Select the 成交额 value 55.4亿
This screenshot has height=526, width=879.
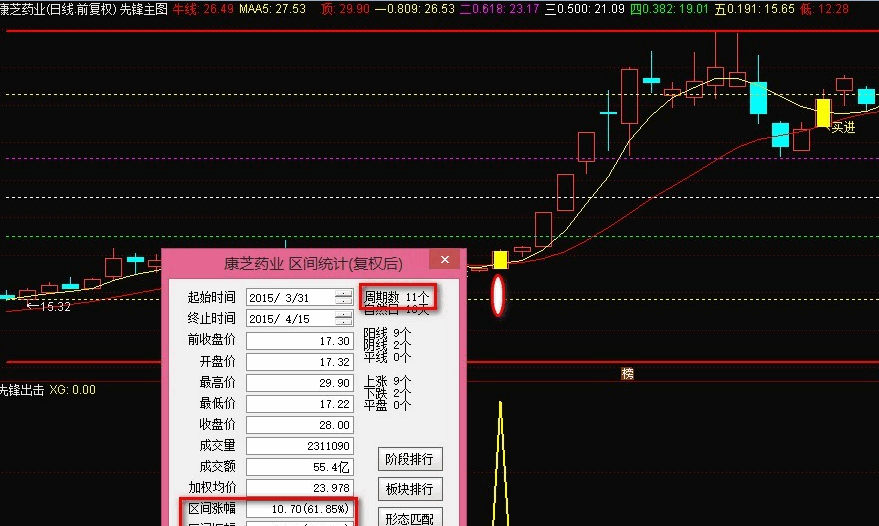[x=299, y=467]
